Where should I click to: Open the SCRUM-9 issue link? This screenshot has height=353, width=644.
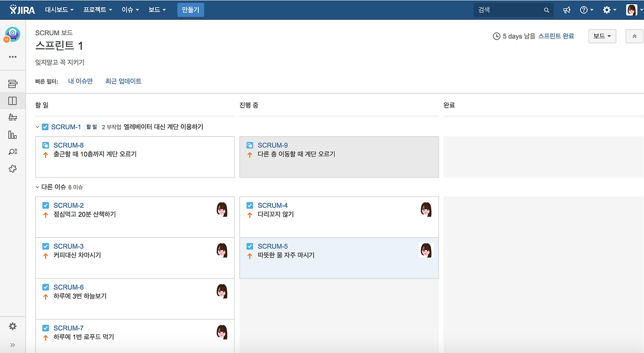coord(273,145)
